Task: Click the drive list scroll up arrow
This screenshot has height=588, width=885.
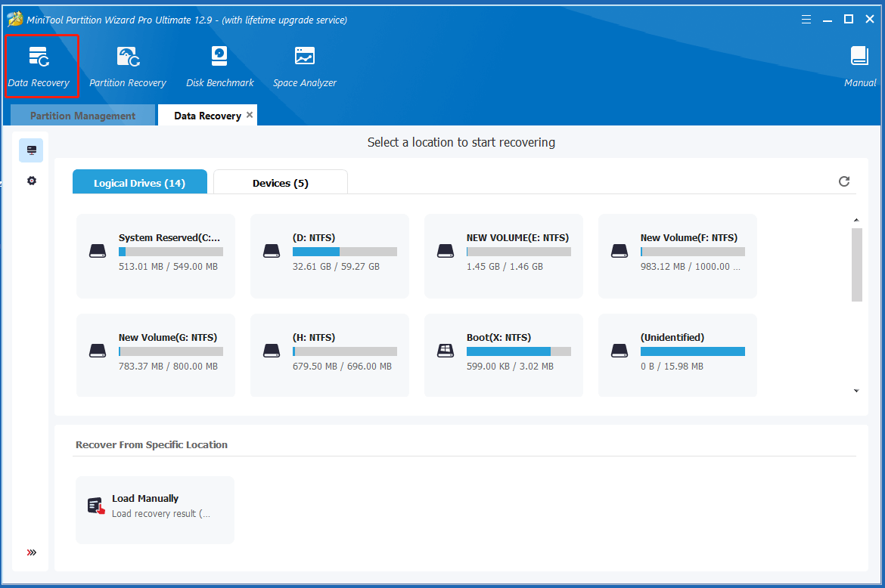Action: pyautogui.click(x=856, y=220)
